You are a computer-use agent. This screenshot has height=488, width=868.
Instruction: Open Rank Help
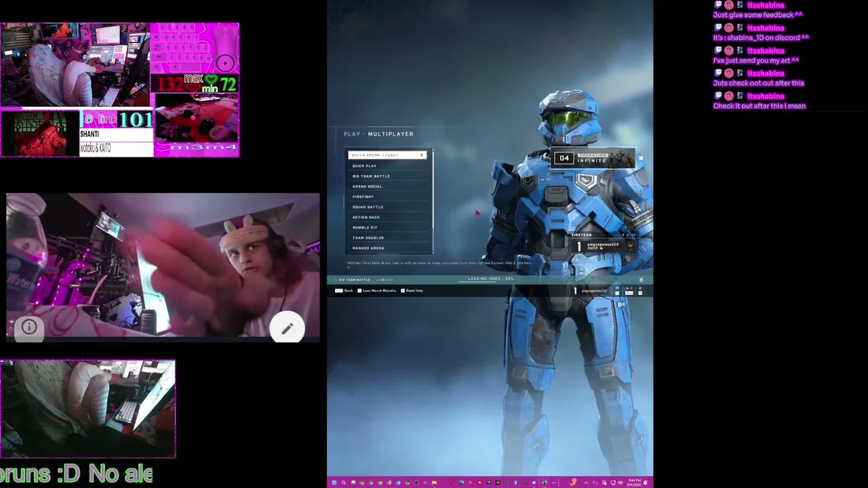click(x=412, y=291)
